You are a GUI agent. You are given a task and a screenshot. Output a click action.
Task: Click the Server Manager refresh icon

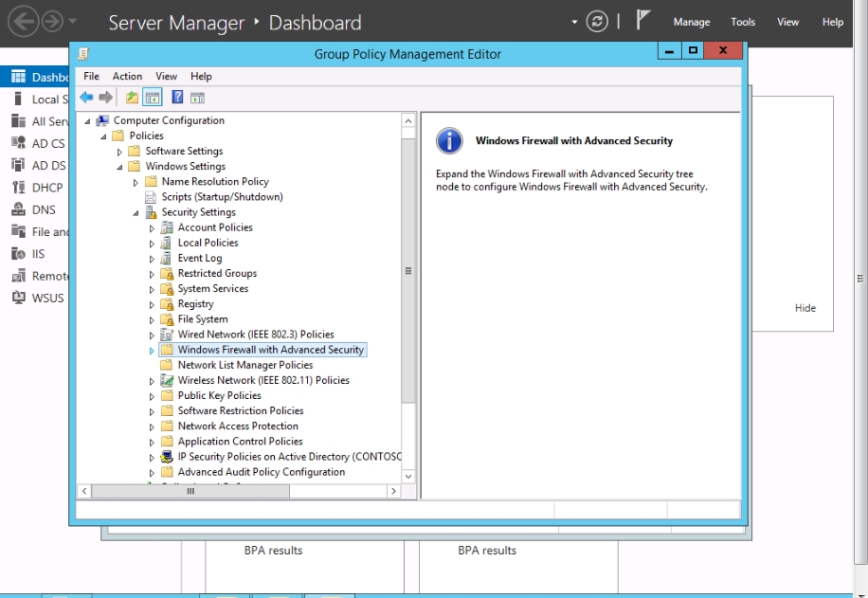click(x=597, y=22)
